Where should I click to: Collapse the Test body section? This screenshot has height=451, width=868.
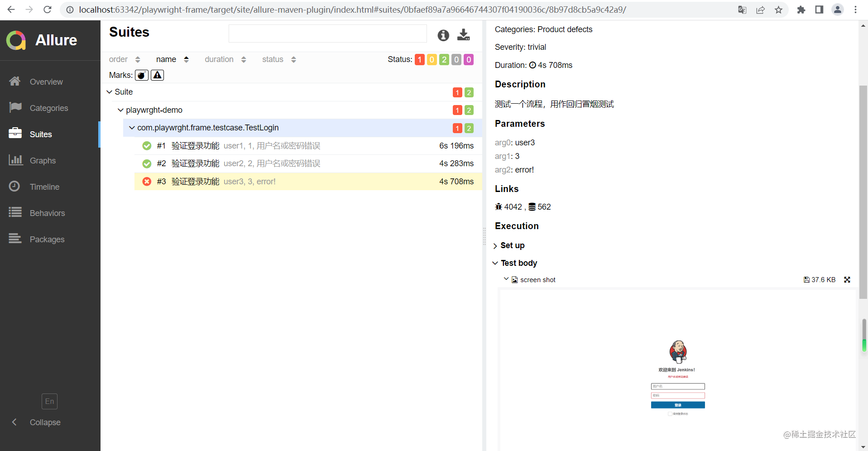coord(515,263)
